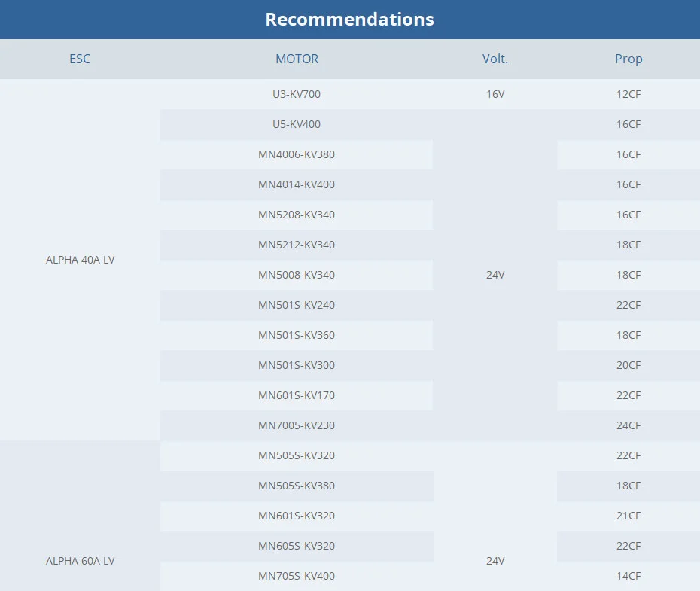This screenshot has width=700, height=591.
Task: Click the Volt. column header
Action: [x=495, y=59]
